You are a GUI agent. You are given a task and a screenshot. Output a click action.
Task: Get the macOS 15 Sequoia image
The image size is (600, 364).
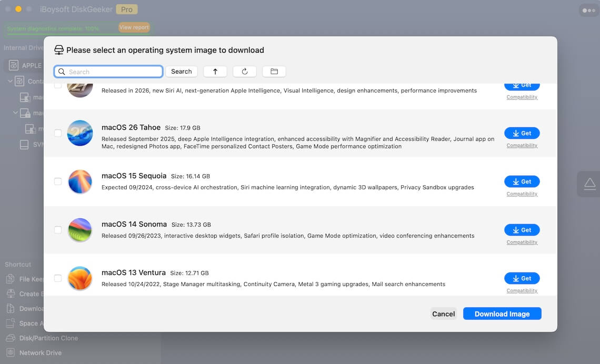522,181
